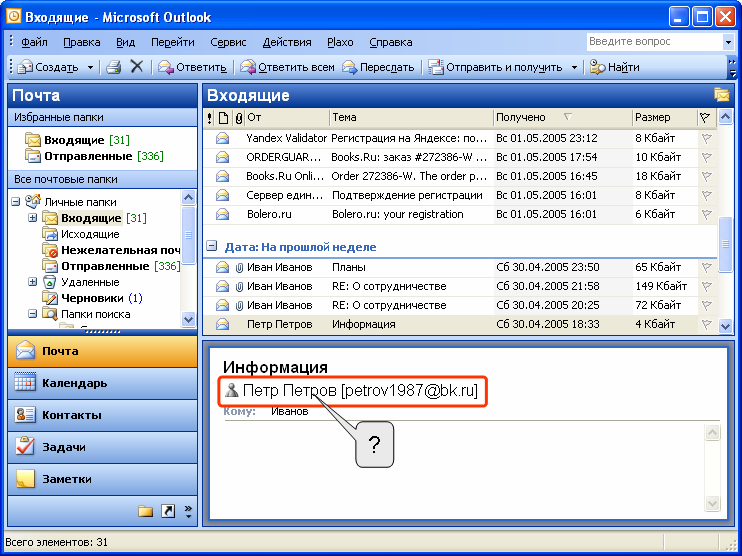Open the Yandex Validator message
The width and height of the screenshot is (742, 556).
click(460, 138)
